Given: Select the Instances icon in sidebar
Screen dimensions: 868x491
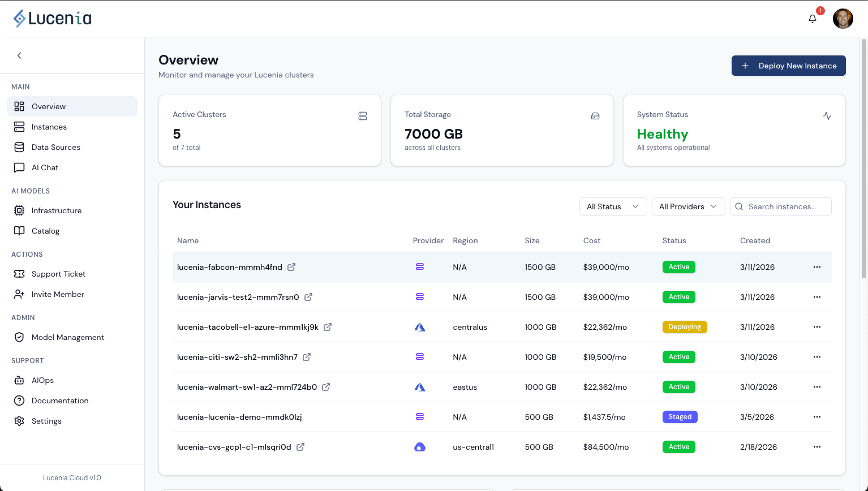Looking at the screenshot, I should pos(19,127).
